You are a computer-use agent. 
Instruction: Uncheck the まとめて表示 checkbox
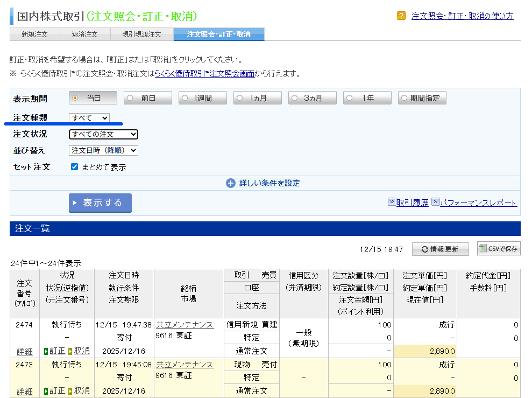(75, 167)
